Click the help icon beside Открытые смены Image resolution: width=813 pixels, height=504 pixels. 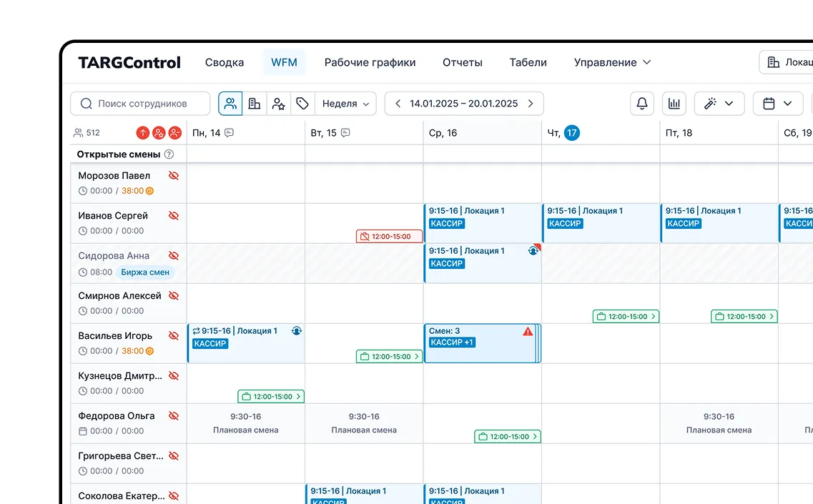pyautogui.click(x=169, y=154)
